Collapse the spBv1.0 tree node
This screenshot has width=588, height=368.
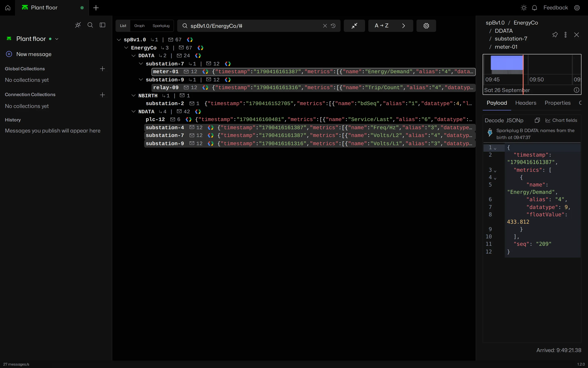pos(119,40)
